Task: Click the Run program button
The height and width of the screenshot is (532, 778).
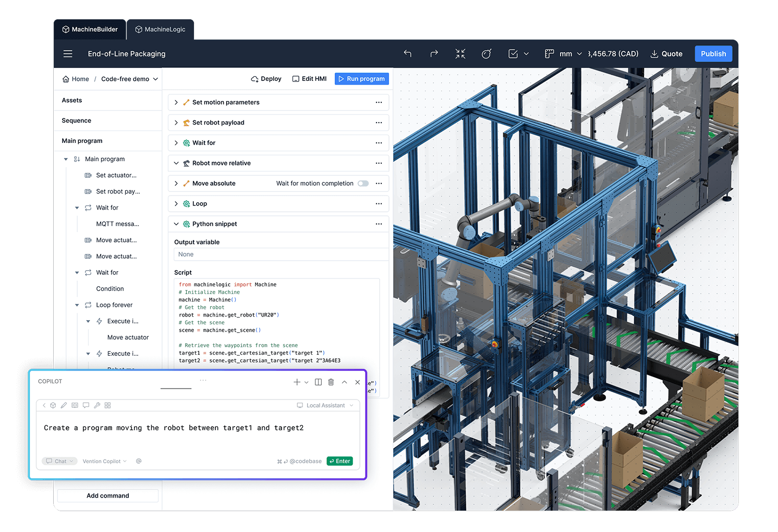Action: point(361,79)
